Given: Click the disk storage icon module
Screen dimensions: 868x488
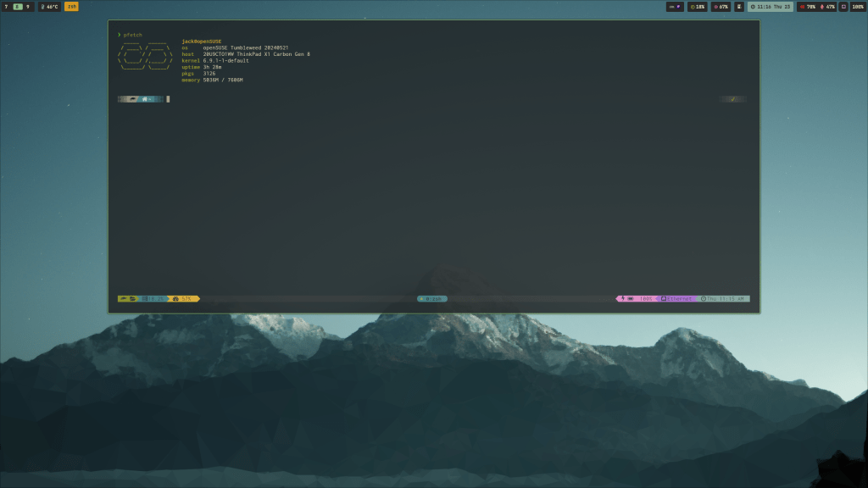Looking at the screenshot, I should pos(739,7).
